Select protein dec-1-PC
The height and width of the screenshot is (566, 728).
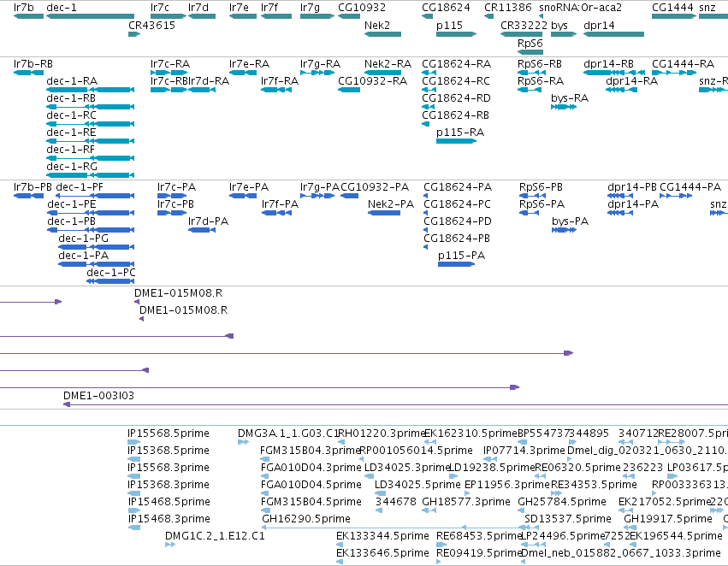tap(110, 281)
